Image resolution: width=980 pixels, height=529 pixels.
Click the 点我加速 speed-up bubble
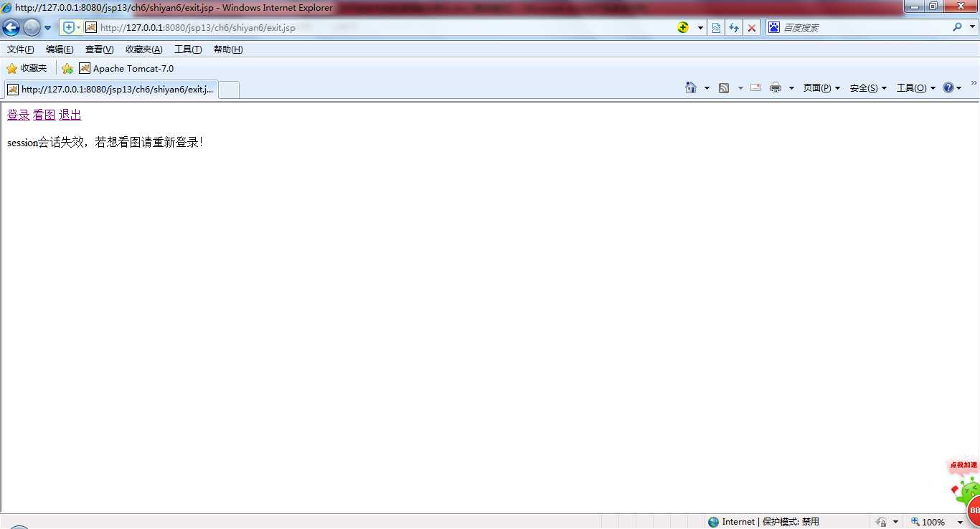[963, 465]
